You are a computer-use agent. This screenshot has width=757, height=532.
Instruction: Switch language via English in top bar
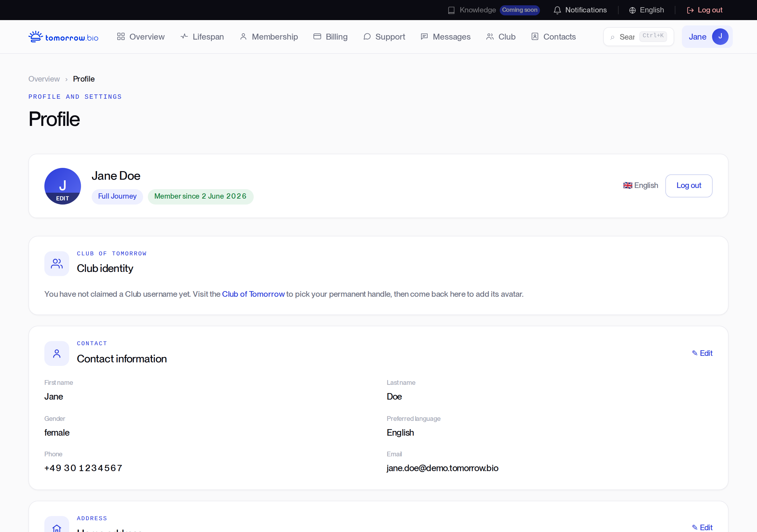(646, 10)
